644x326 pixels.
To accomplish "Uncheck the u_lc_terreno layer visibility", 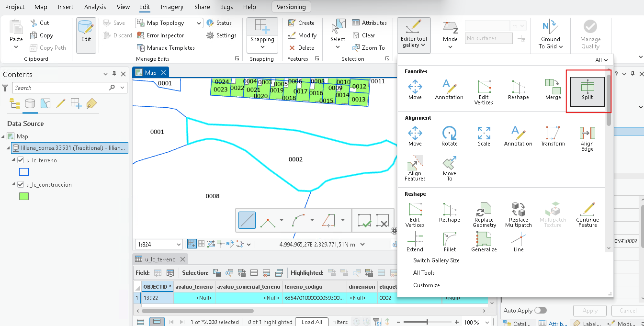I will (21, 160).
